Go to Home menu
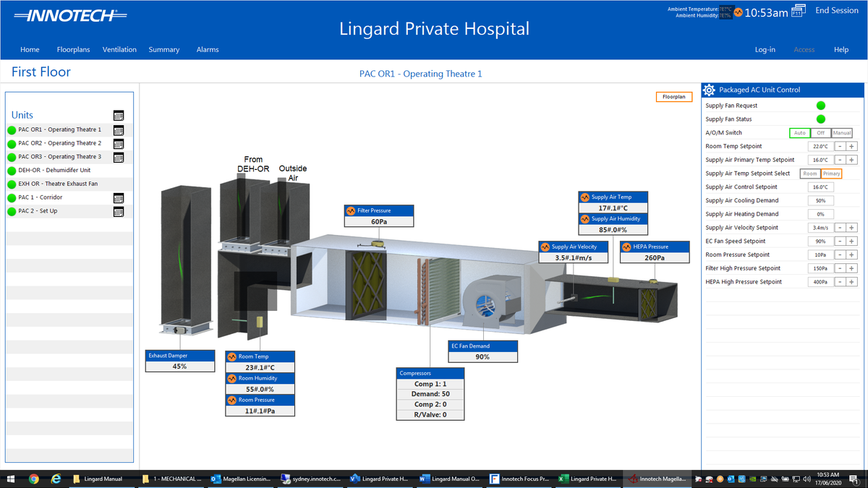868x488 pixels. [30, 50]
